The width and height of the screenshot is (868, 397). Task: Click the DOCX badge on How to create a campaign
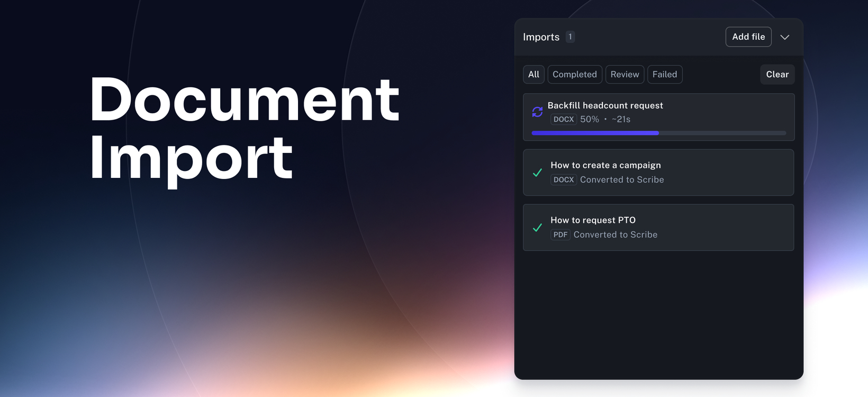(x=564, y=179)
